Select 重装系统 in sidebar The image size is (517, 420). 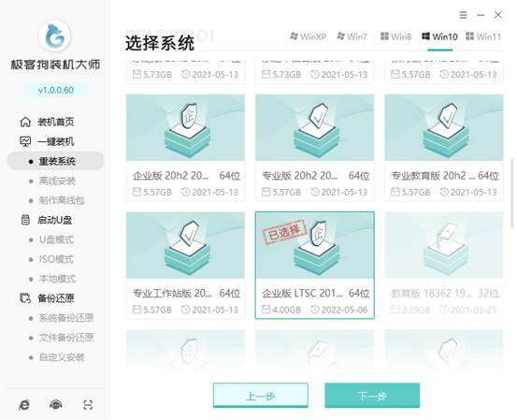coord(56,161)
